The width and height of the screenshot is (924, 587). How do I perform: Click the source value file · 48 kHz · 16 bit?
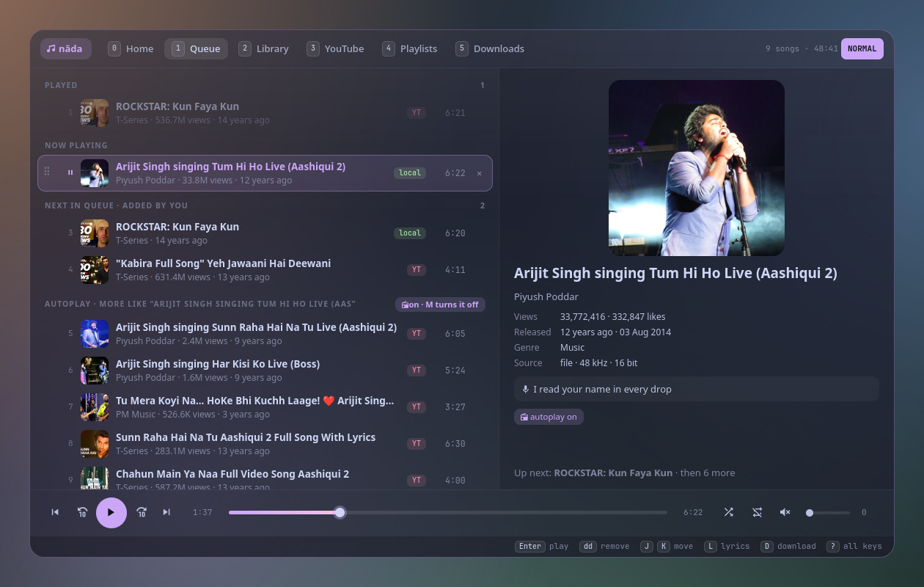click(598, 363)
